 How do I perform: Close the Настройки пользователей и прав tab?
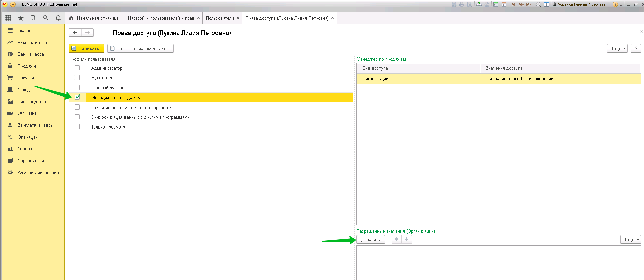pos(198,18)
